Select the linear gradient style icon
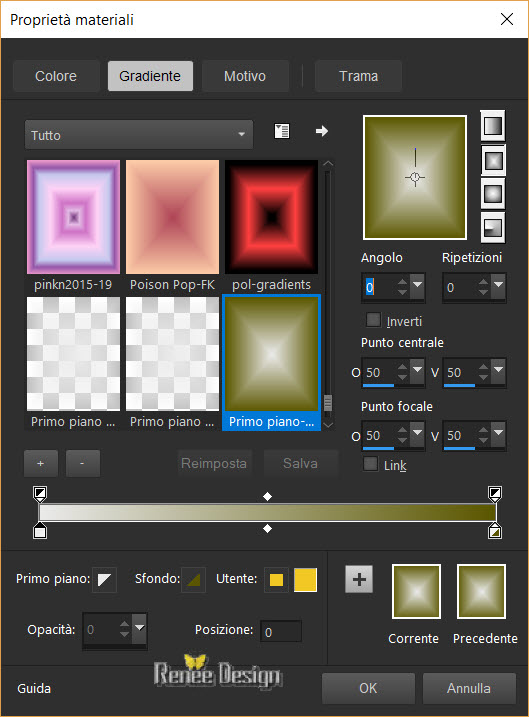Screen dimensions: 529x717 (x=493, y=126)
